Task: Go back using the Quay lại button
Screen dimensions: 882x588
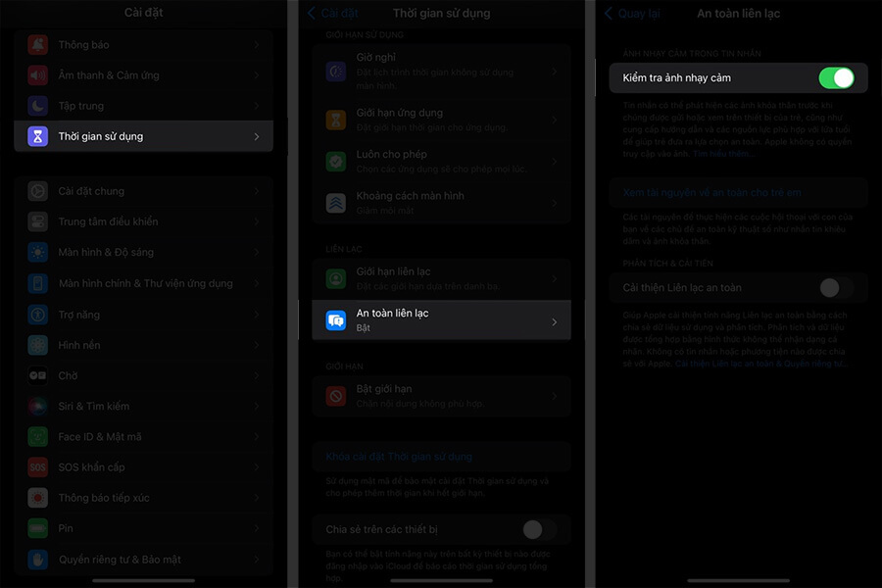Action: 631,14
